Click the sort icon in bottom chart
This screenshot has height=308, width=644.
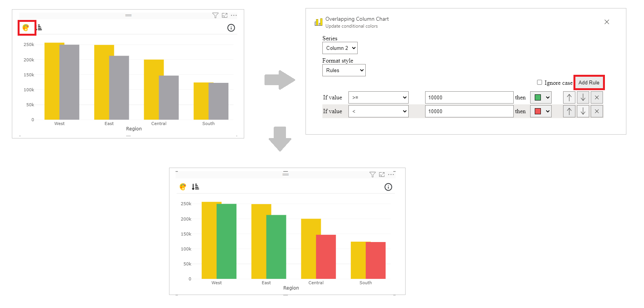pyautogui.click(x=195, y=187)
